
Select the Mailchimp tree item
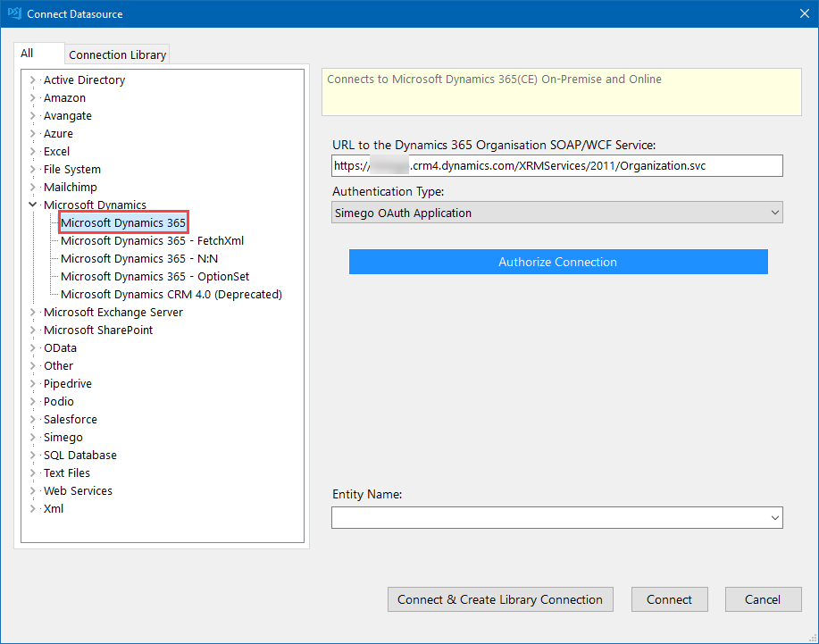point(71,187)
